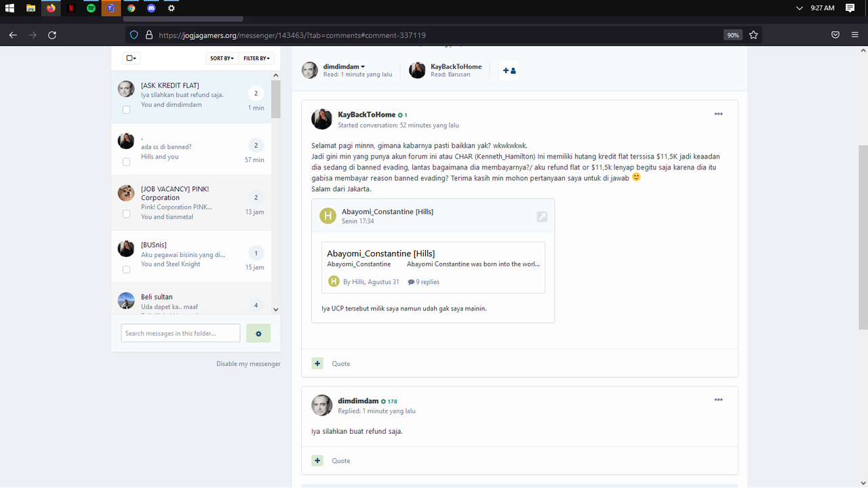Open Firefox hamburger menu
This screenshot has width=868, height=488.
(x=855, y=35)
